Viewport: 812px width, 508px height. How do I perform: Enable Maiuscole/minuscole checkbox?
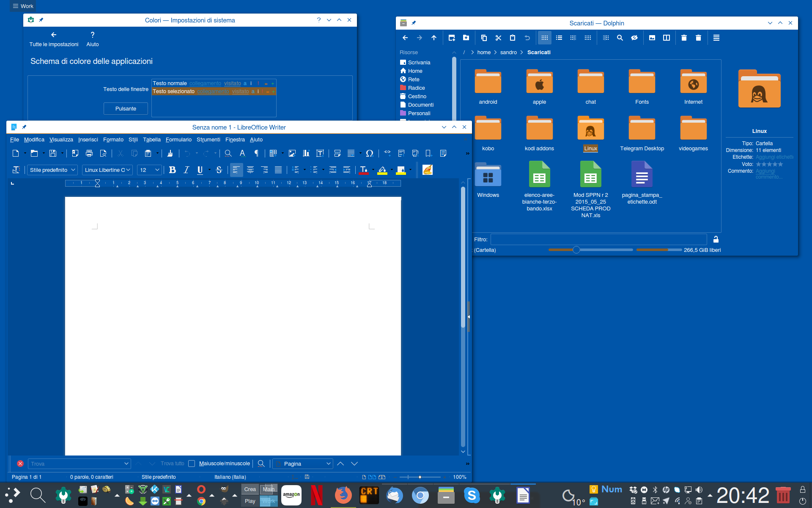click(192, 464)
